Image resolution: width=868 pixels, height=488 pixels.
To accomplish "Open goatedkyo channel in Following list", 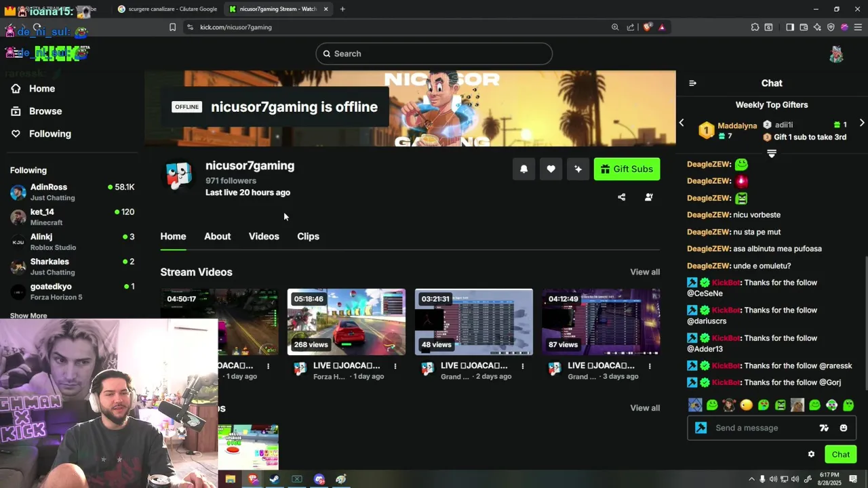I will coord(72,291).
